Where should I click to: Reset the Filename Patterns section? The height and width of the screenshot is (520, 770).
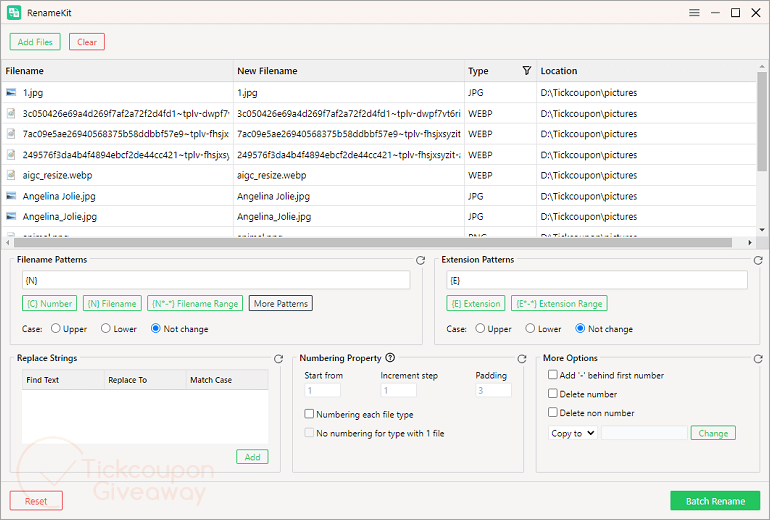pos(420,260)
